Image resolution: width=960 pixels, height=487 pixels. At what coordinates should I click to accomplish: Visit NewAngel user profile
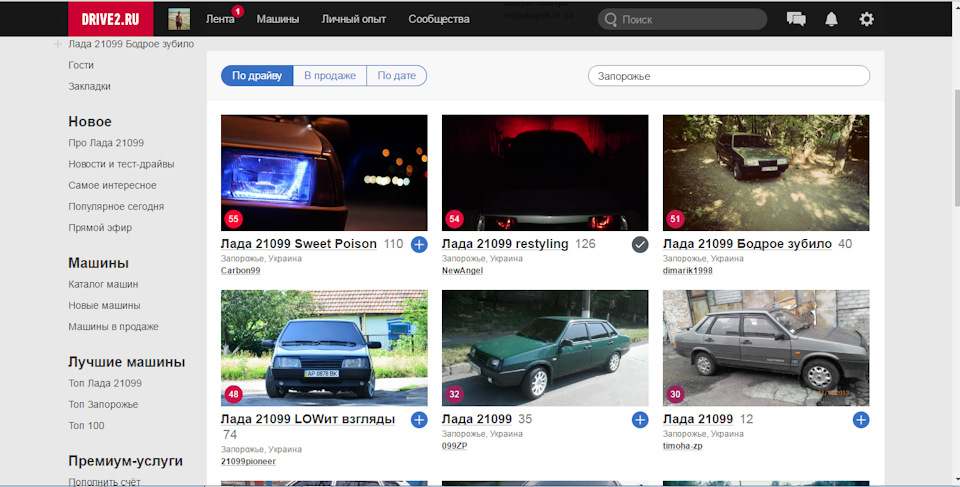462,270
